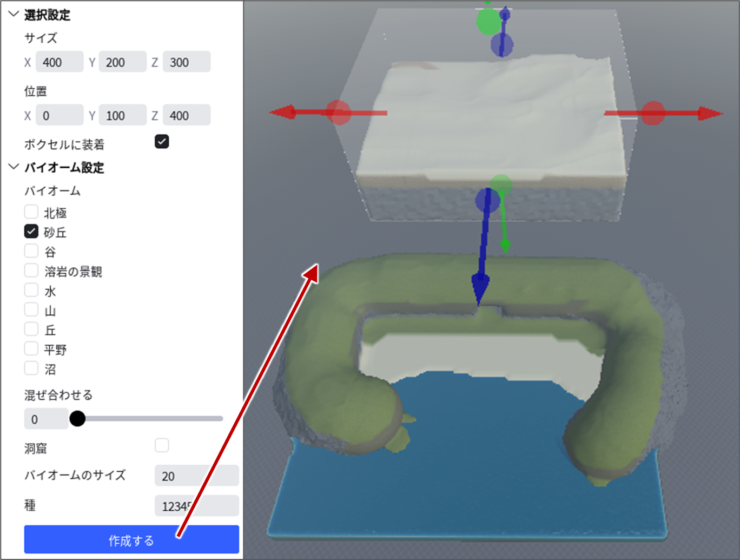Click the large blue downward arrow handle
The image size is (740, 560).
[480, 289]
